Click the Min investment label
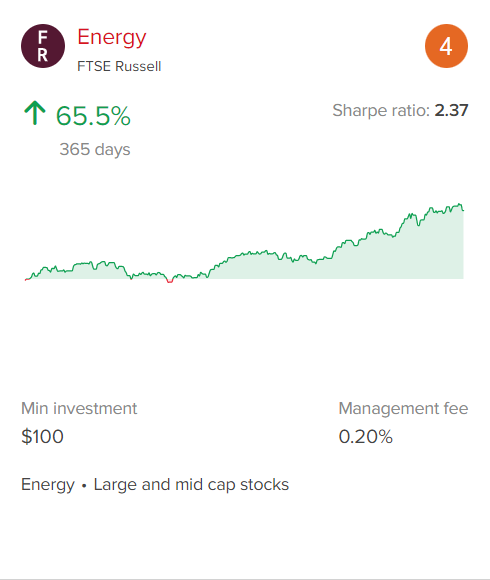This screenshot has width=490, height=580. (x=79, y=409)
